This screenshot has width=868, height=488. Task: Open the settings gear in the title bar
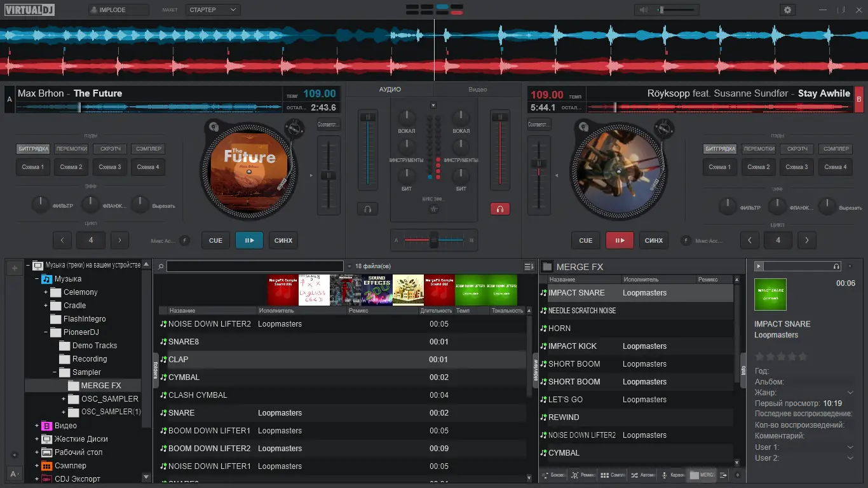[787, 10]
